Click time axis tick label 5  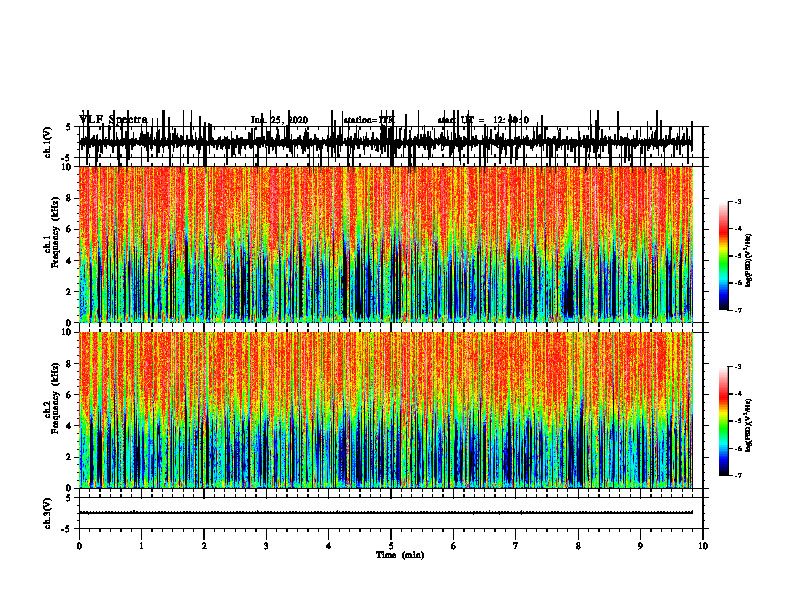pos(391,546)
